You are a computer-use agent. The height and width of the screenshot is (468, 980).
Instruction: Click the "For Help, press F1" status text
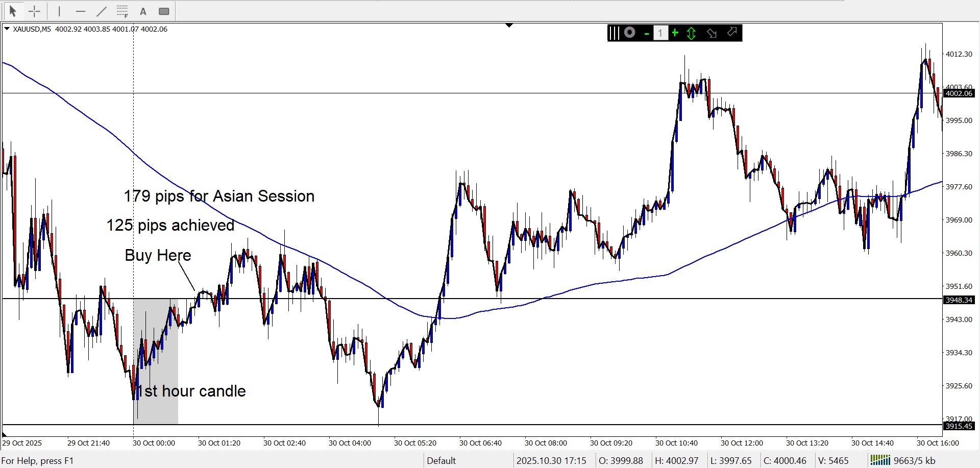(x=37, y=461)
